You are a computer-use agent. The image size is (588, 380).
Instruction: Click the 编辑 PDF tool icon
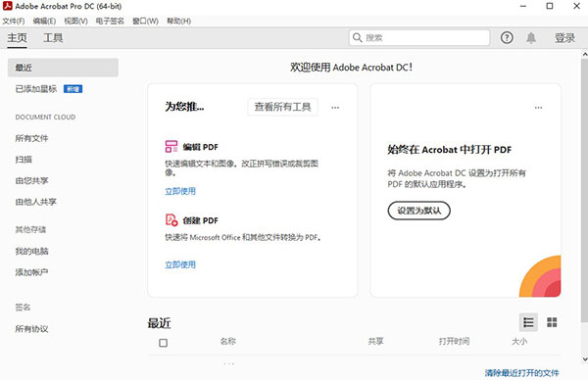point(171,146)
